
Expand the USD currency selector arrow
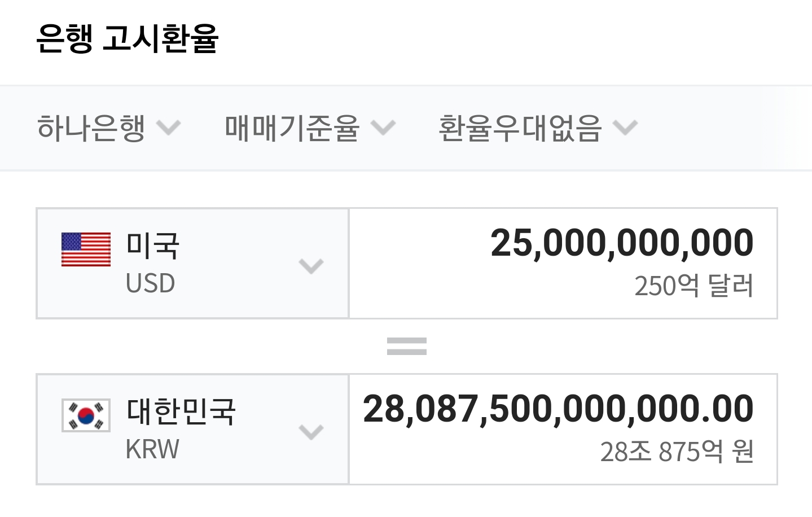pyautogui.click(x=311, y=265)
